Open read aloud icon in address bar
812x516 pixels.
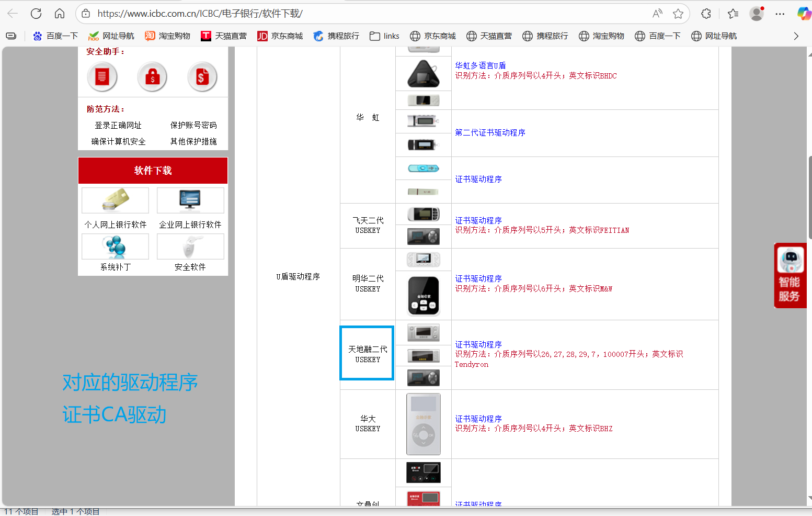tap(657, 14)
